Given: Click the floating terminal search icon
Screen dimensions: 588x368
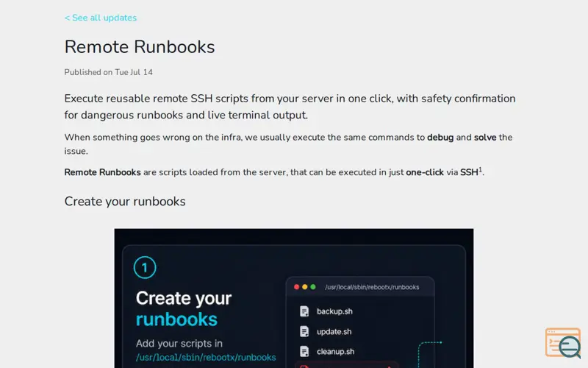Looking at the screenshot, I should tap(563, 343).
